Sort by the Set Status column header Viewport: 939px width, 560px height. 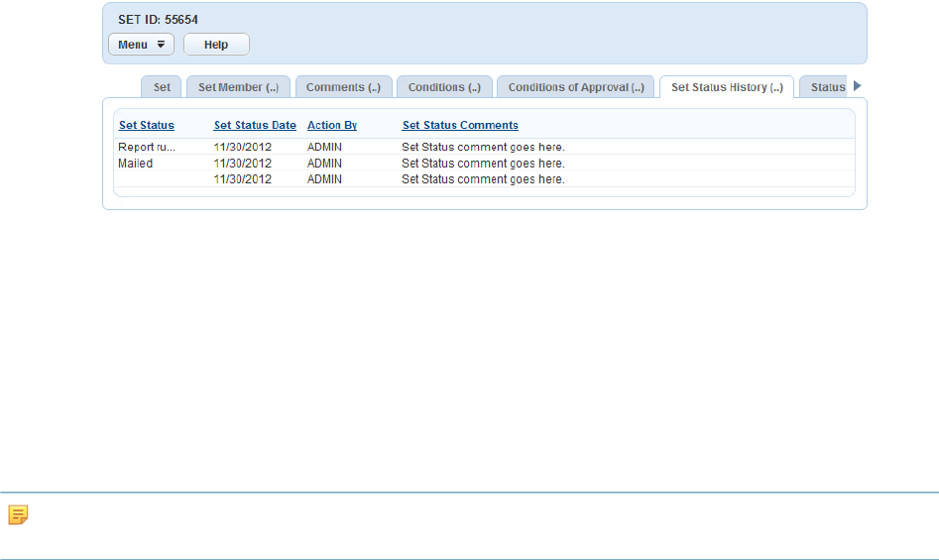pos(147,125)
